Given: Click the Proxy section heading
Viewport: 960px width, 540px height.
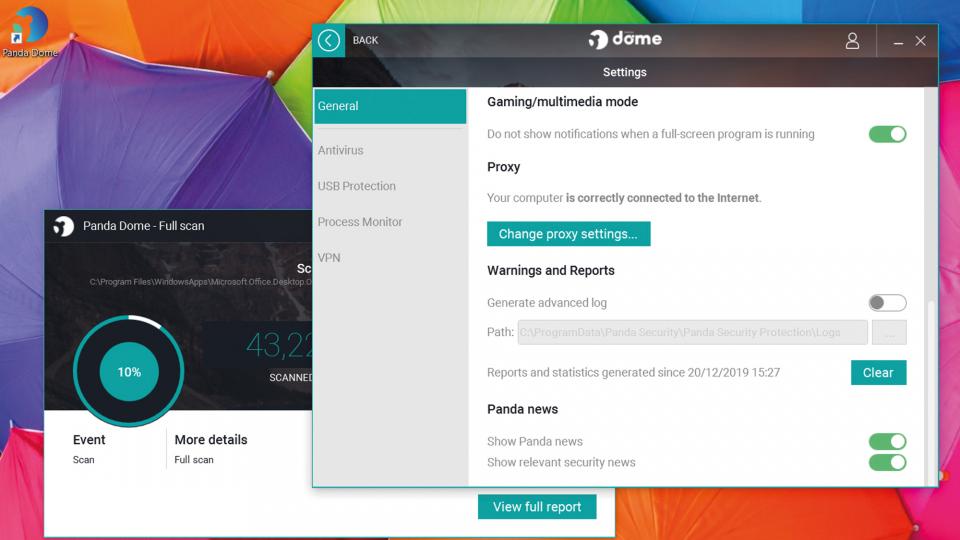Looking at the screenshot, I should pyautogui.click(x=503, y=167).
